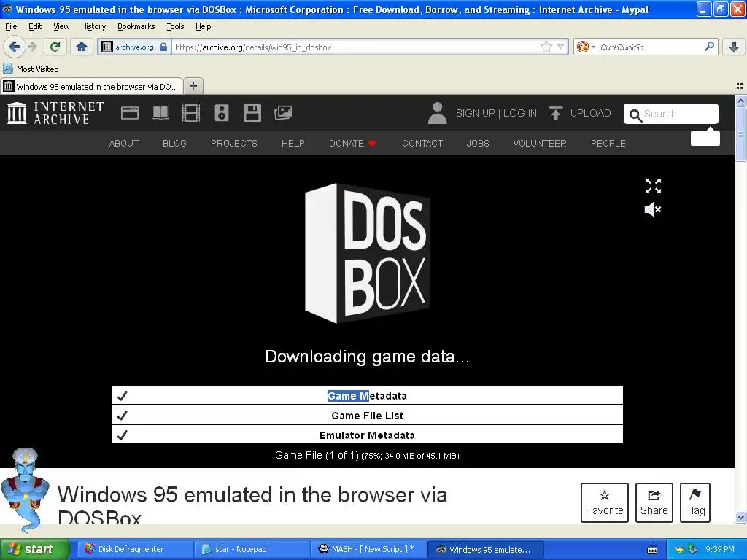
Task: Click the Flag button
Action: coord(695,502)
